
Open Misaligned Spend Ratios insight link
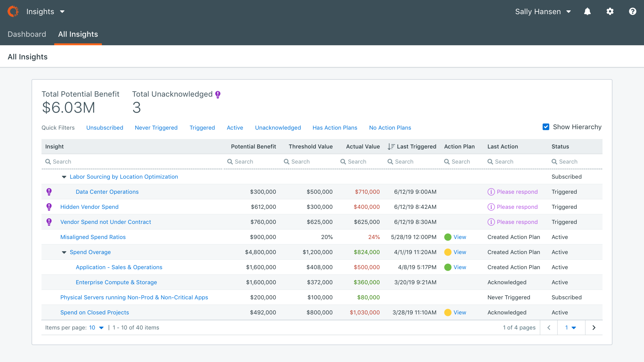click(x=93, y=237)
